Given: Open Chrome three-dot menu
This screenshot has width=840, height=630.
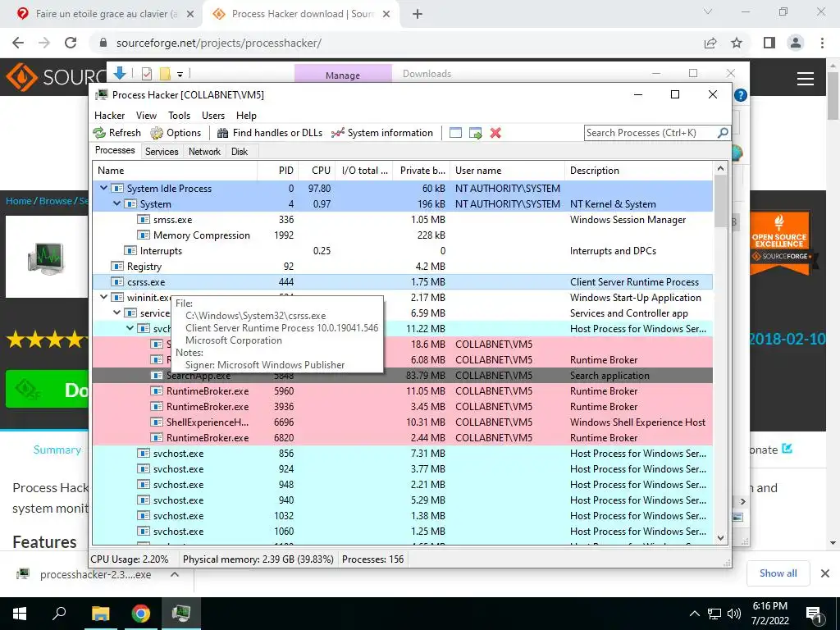Looking at the screenshot, I should (822, 43).
